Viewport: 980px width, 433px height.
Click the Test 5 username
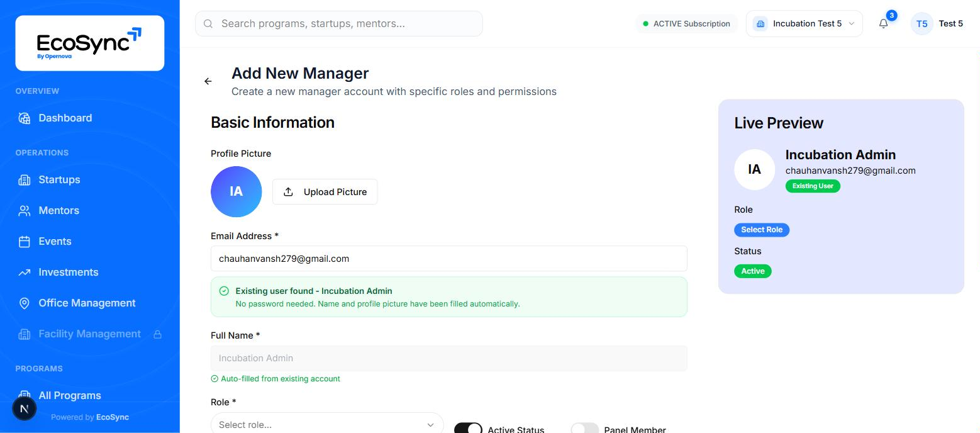pos(950,24)
